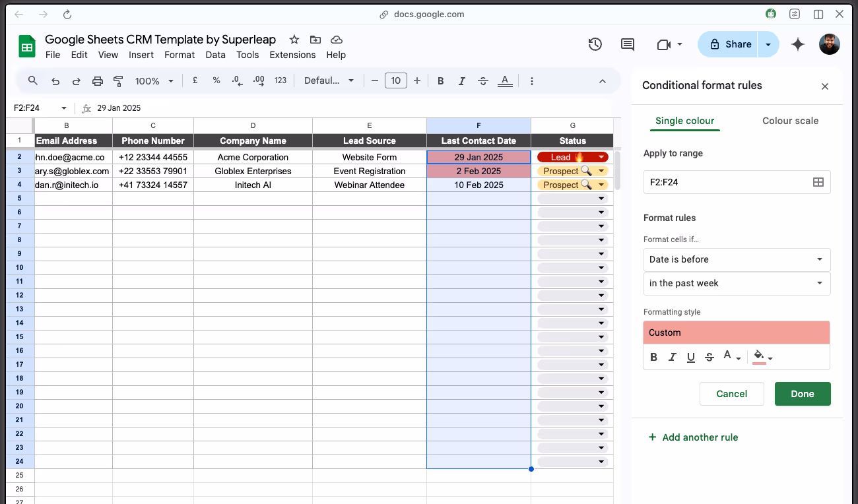
Task: Open the Gemini spark icon
Action: click(x=798, y=44)
